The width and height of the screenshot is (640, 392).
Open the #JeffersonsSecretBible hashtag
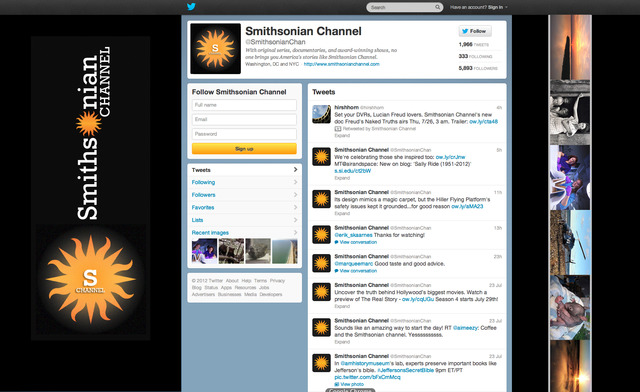(x=405, y=370)
